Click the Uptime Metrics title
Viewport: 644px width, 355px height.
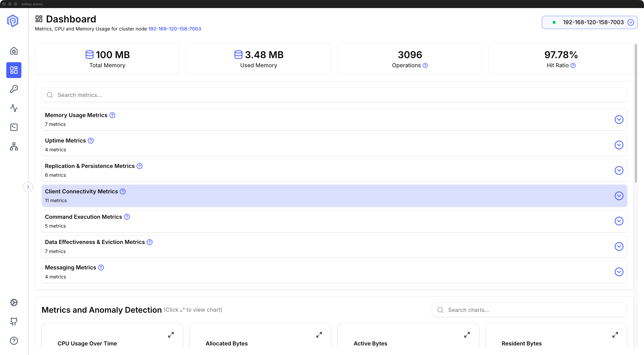(65, 141)
